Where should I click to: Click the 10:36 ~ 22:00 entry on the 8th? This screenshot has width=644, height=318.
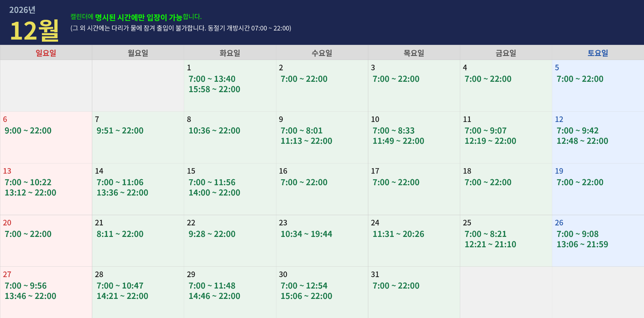click(214, 131)
